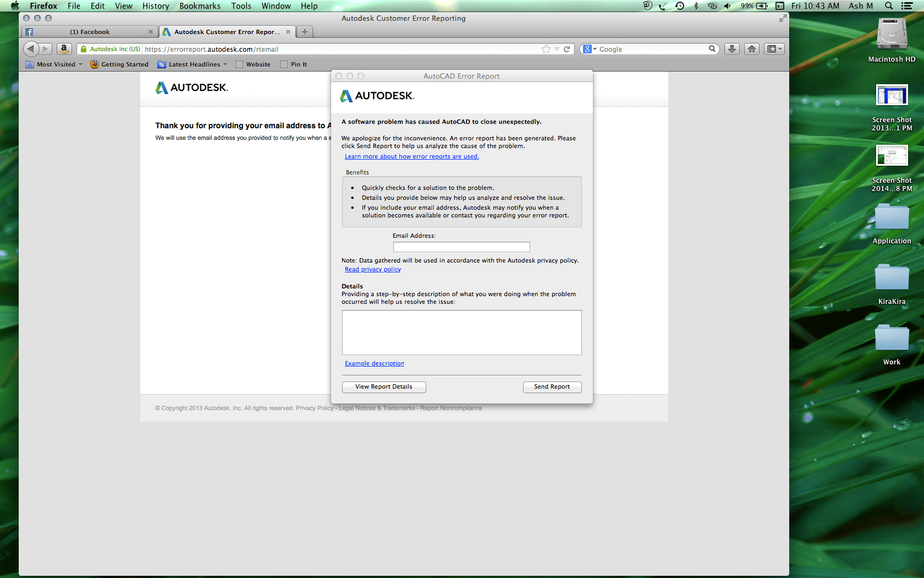Open Spotlight search from menu bar

click(888, 6)
